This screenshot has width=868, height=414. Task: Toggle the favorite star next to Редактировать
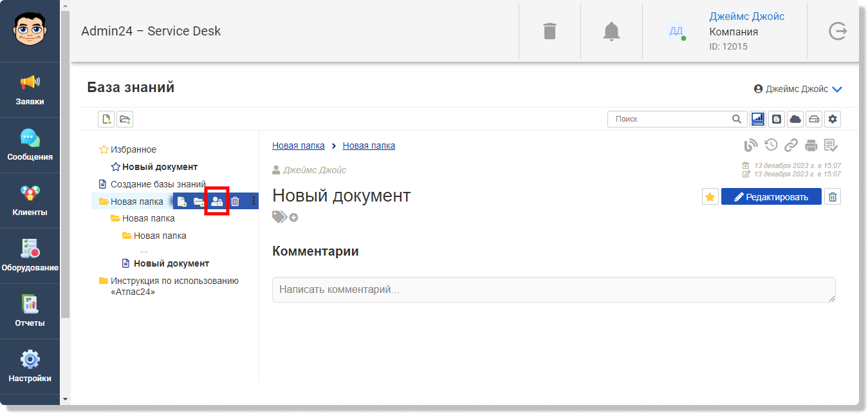pos(710,196)
